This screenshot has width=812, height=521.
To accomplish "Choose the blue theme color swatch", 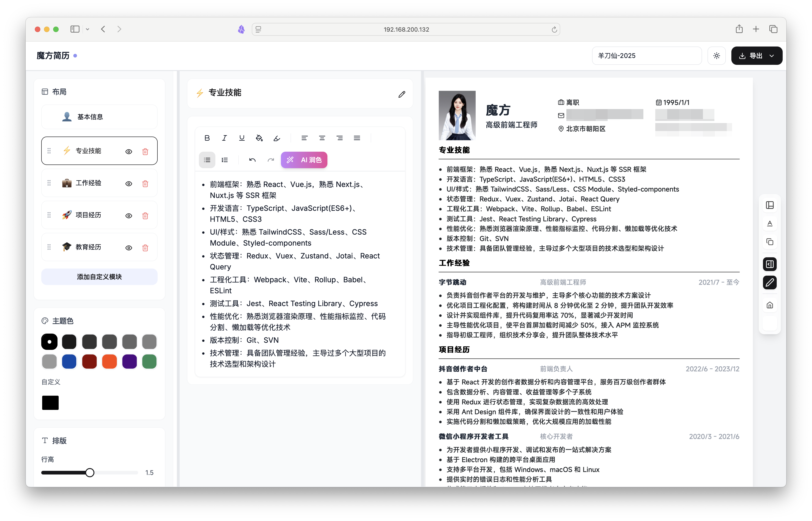I will 69,362.
